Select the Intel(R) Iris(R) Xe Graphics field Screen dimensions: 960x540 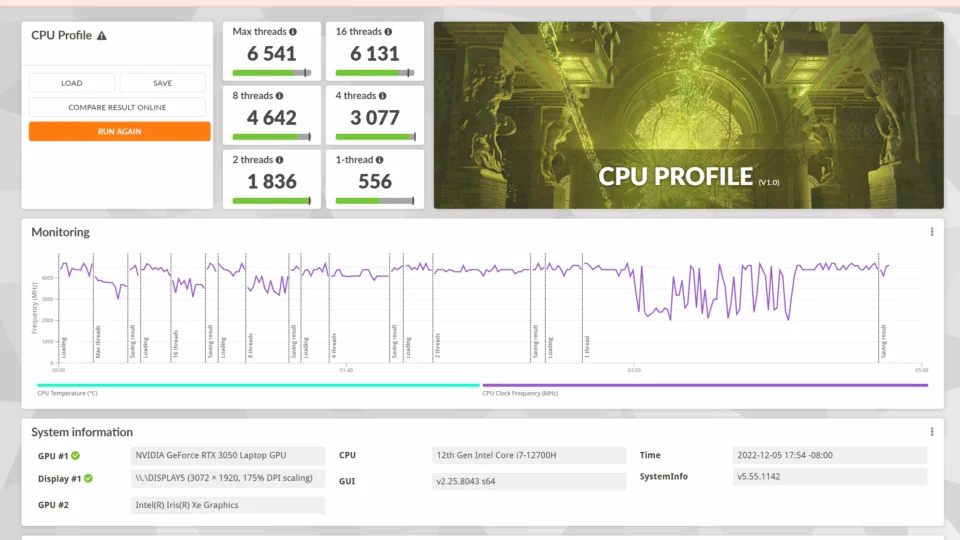[x=228, y=505]
